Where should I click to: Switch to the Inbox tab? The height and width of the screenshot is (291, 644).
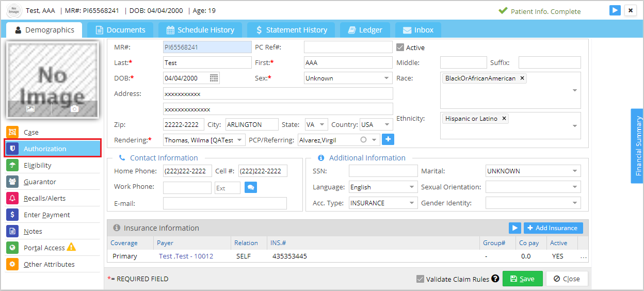coord(418,30)
